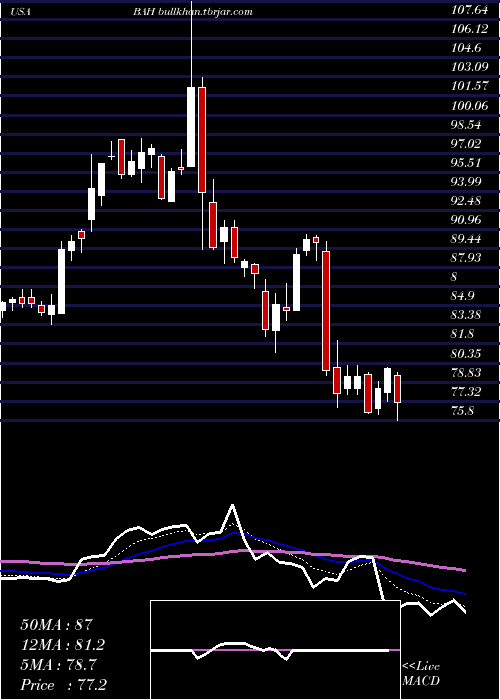Image resolution: width=500 pixels, height=700 pixels.
Task: Click the <<Live MACD label
Action: point(421,674)
